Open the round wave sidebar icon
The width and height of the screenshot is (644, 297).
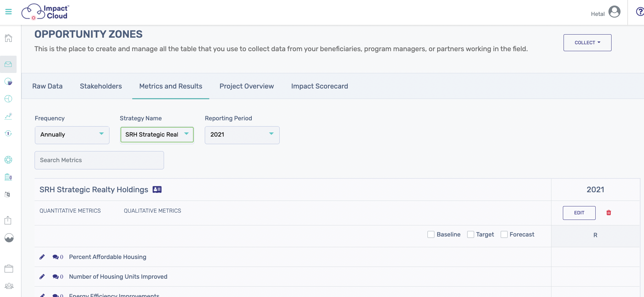pyautogui.click(x=9, y=238)
